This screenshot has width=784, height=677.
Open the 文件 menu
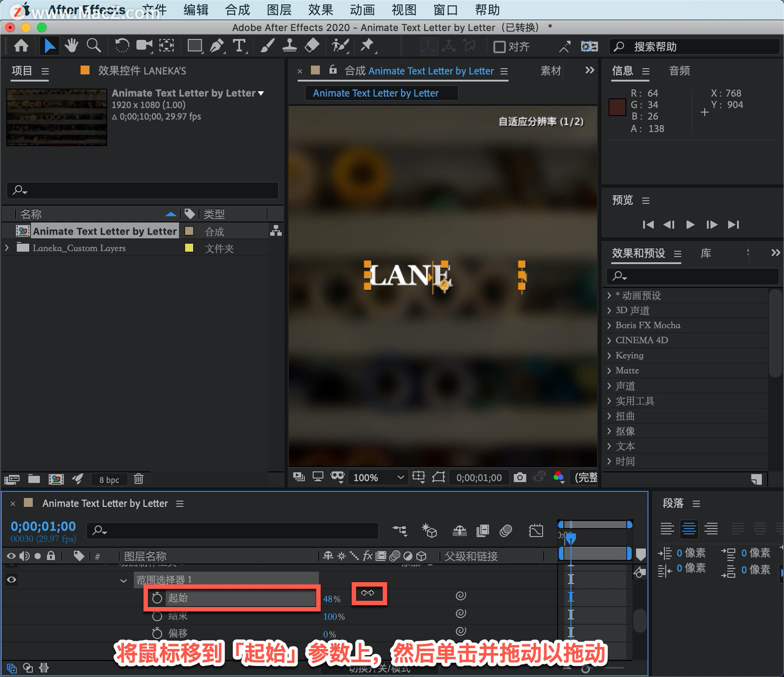[x=154, y=10]
